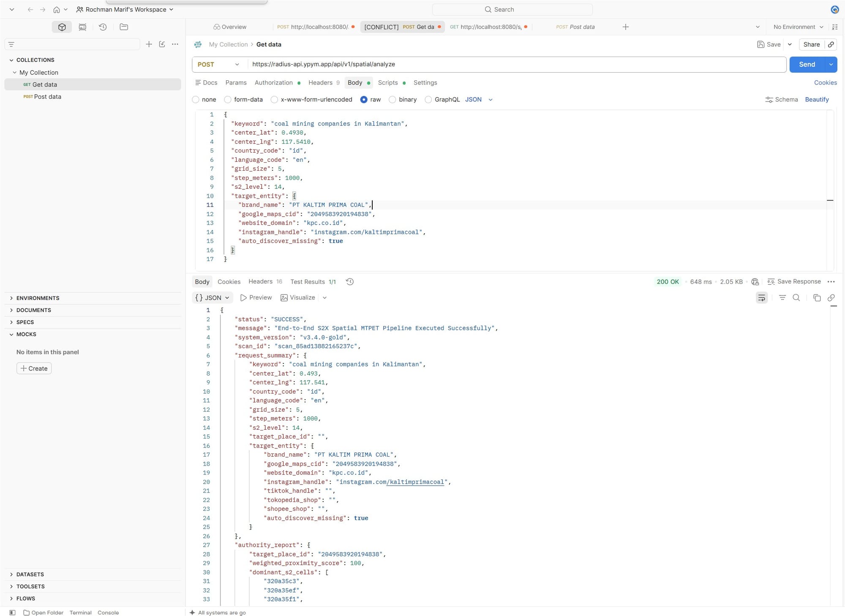Select x-www-form-urlencoded radio button
Image resolution: width=845 pixels, height=616 pixels.
coord(274,100)
